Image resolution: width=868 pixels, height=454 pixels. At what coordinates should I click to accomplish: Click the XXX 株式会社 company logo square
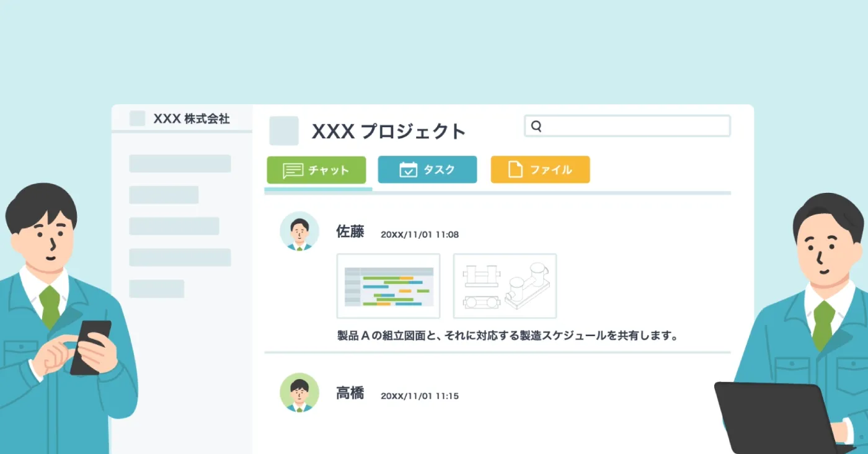(137, 118)
